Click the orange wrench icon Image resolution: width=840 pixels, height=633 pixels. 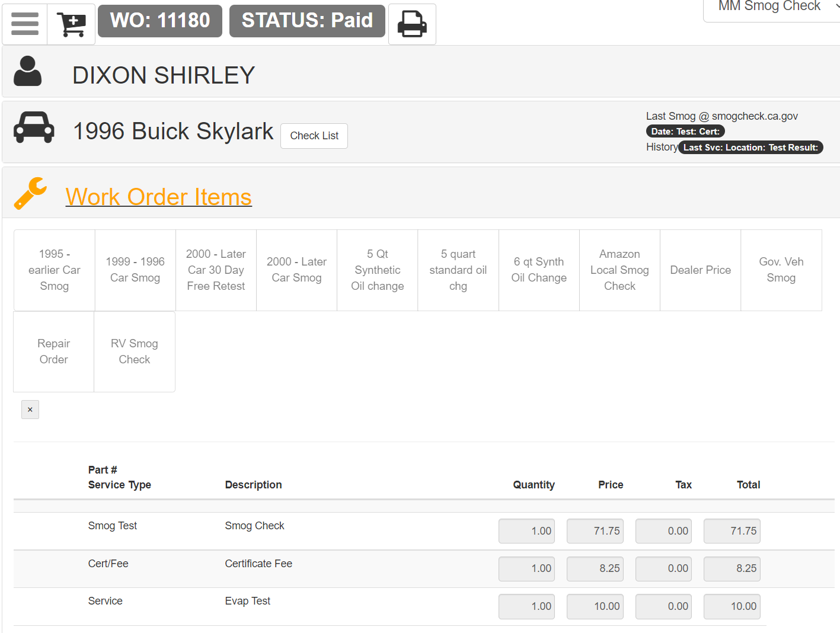[30, 194]
